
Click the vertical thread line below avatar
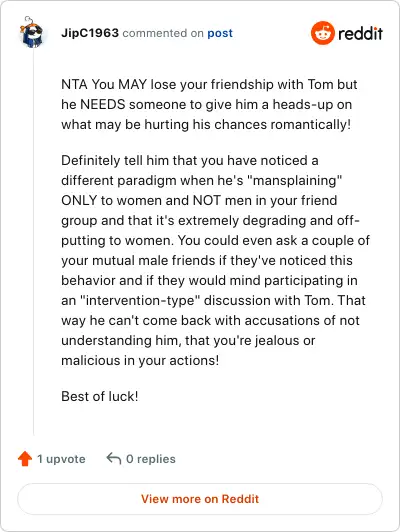(33, 242)
